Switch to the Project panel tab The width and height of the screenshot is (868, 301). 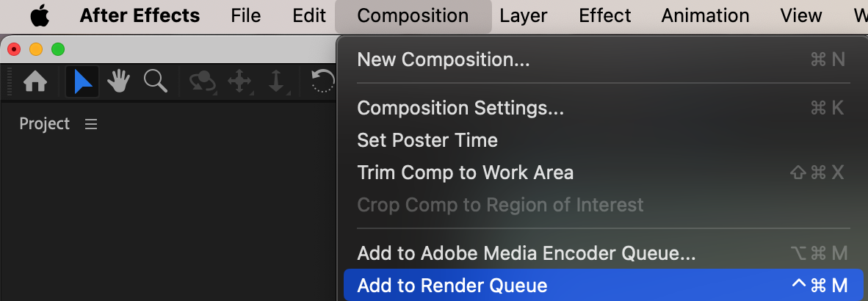pos(44,124)
